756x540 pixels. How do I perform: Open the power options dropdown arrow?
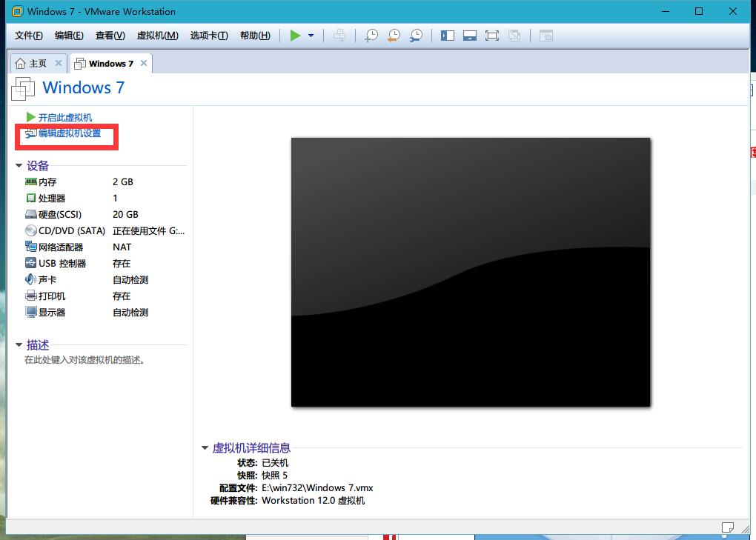coord(311,36)
